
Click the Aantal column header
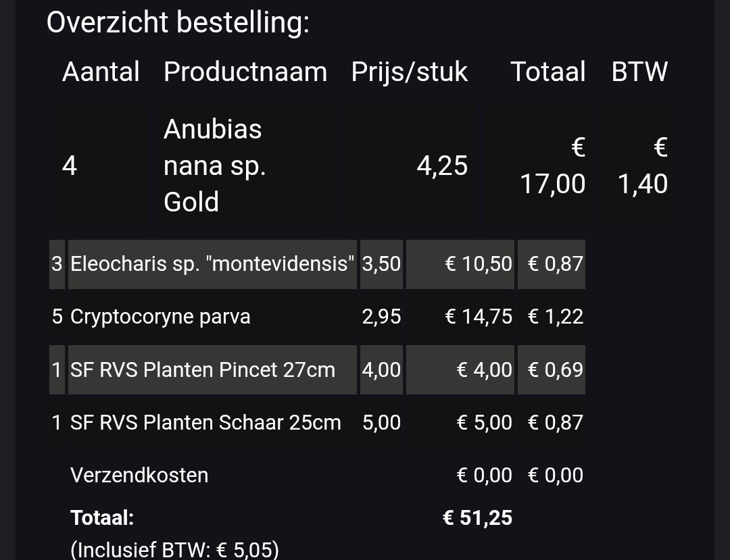tap(101, 72)
